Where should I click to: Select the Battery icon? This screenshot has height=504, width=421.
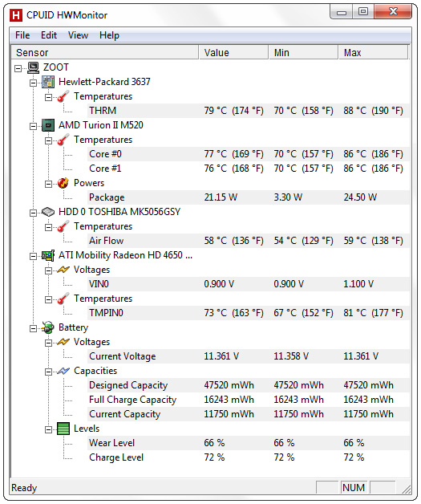48,327
